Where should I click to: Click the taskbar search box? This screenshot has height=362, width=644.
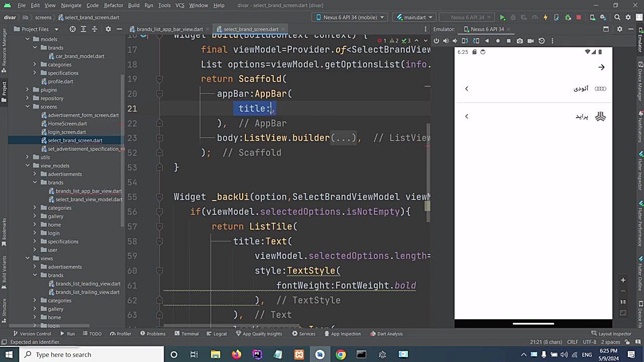coord(90,354)
